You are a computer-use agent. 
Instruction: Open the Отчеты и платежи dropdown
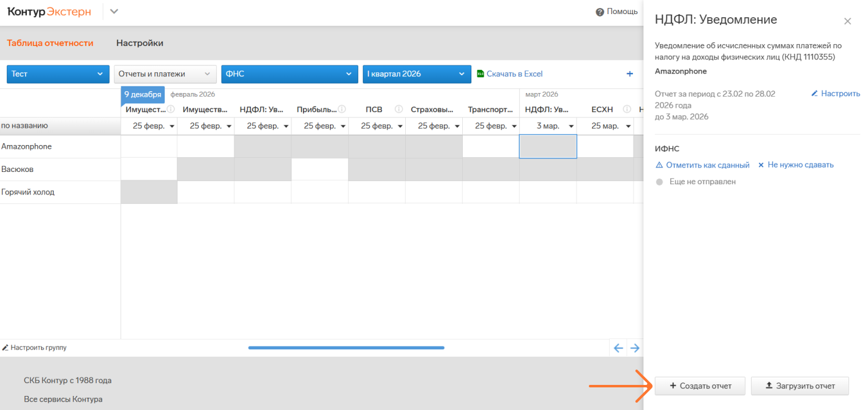click(165, 74)
